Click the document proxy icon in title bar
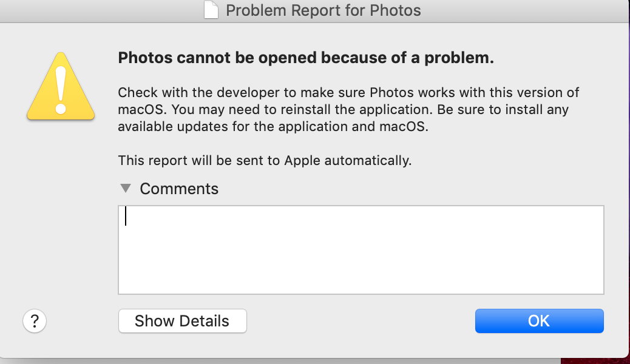 [x=211, y=10]
